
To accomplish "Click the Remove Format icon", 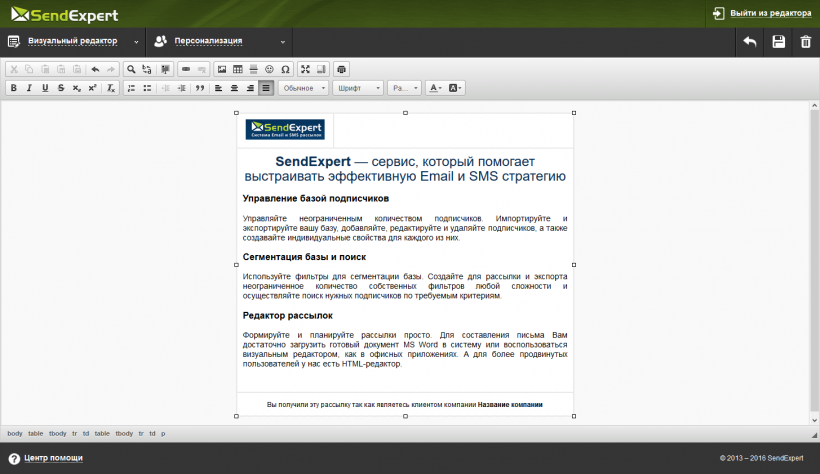I will point(111,88).
